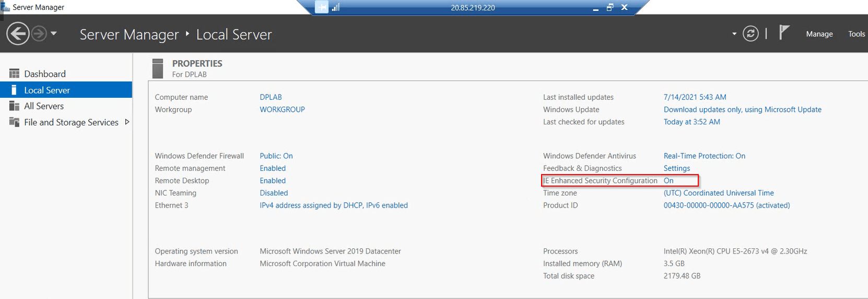Image resolution: width=868 pixels, height=299 pixels.
Task: Select Local Server in sidebar
Action: pyautogui.click(x=47, y=90)
